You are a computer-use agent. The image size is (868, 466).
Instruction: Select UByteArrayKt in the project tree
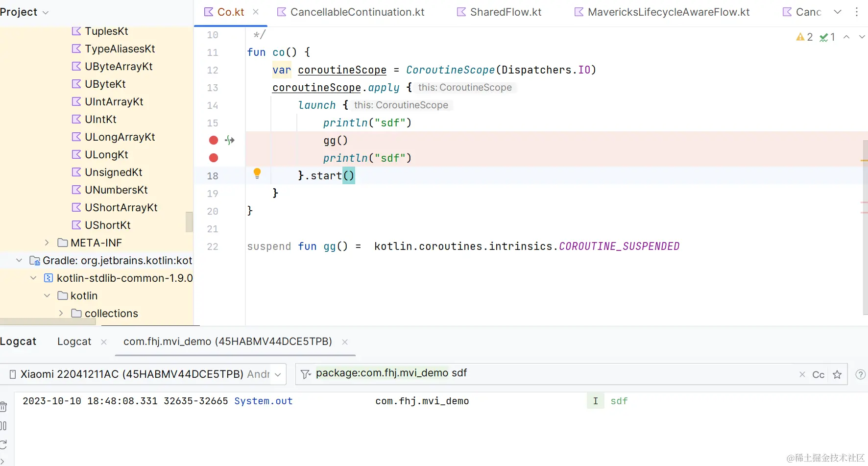119,67
